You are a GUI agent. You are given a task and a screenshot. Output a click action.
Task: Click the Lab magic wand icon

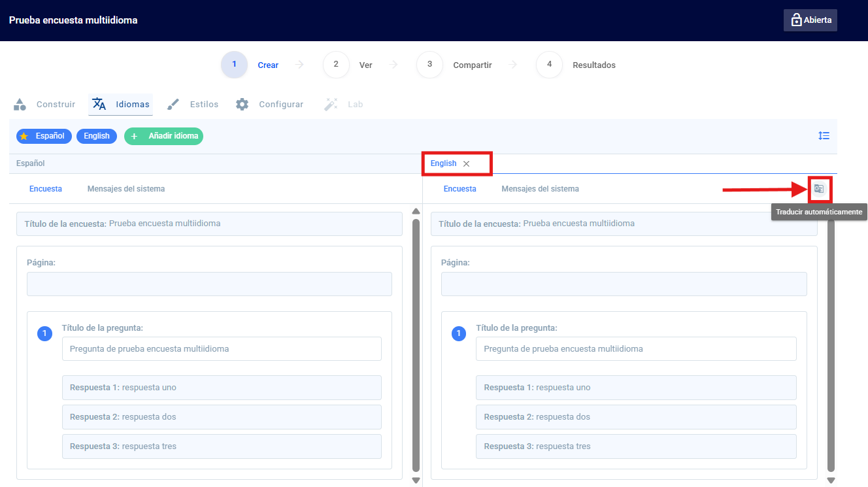[331, 104]
